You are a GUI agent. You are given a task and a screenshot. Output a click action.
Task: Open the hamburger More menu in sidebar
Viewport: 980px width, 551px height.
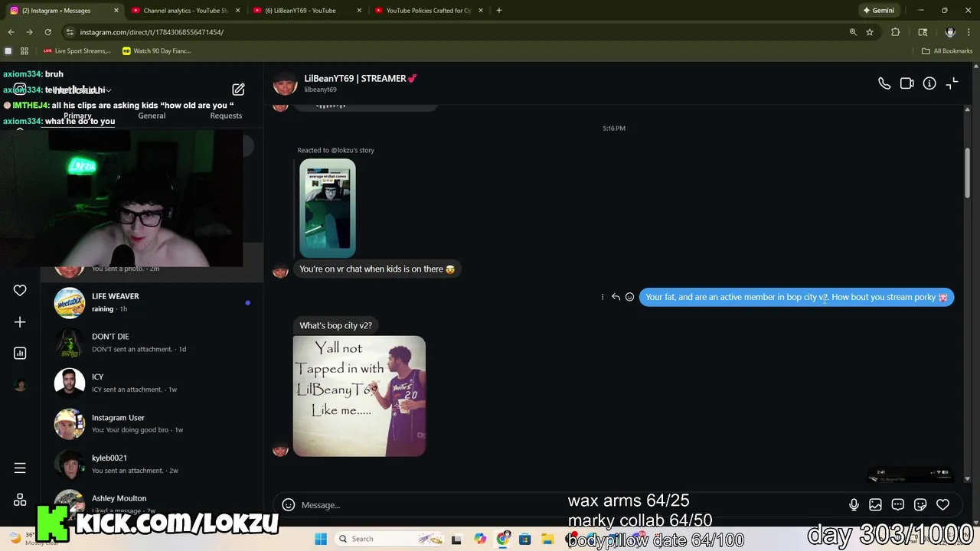pos(20,468)
